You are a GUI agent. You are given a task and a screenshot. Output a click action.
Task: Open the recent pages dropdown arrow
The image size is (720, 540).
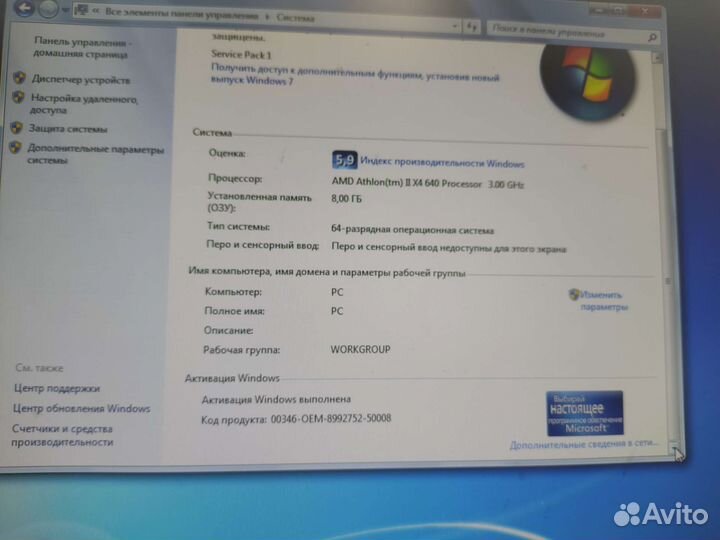tap(65, 10)
